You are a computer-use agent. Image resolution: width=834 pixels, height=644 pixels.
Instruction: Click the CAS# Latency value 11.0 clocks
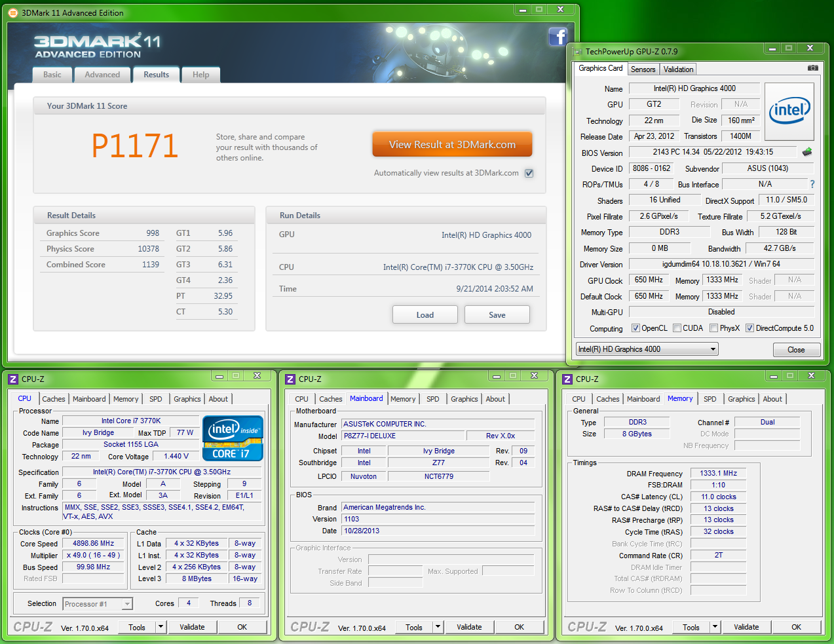(718, 497)
